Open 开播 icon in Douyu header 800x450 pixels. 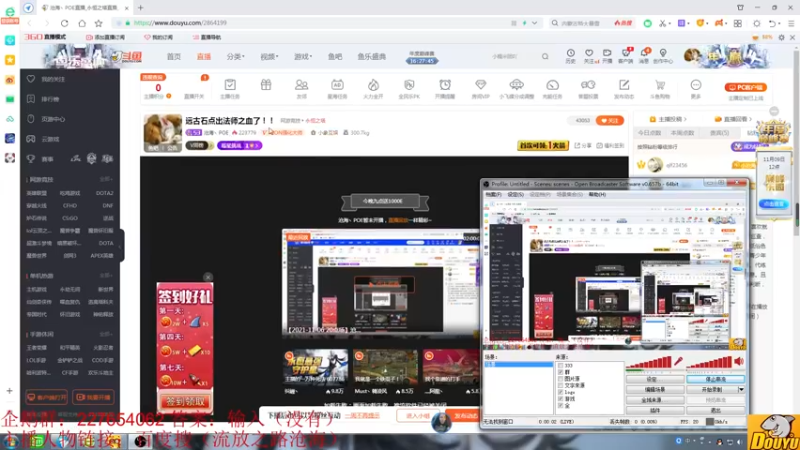point(607,53)
